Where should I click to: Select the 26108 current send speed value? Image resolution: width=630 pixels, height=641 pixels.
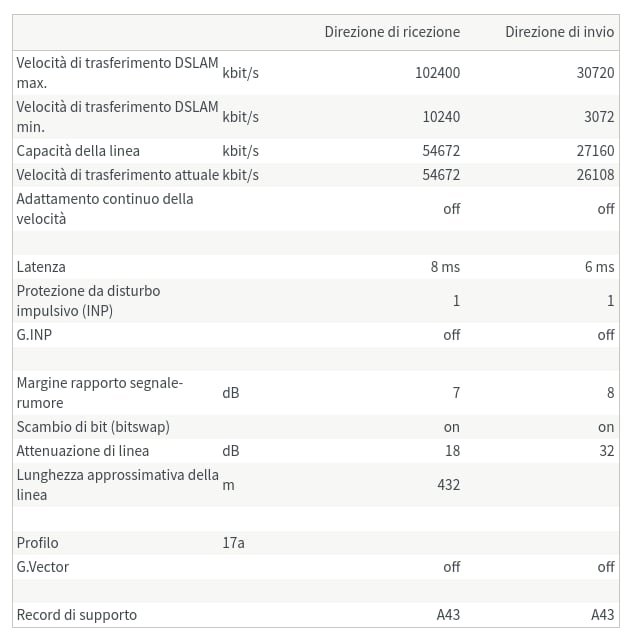tap(594, 175)
